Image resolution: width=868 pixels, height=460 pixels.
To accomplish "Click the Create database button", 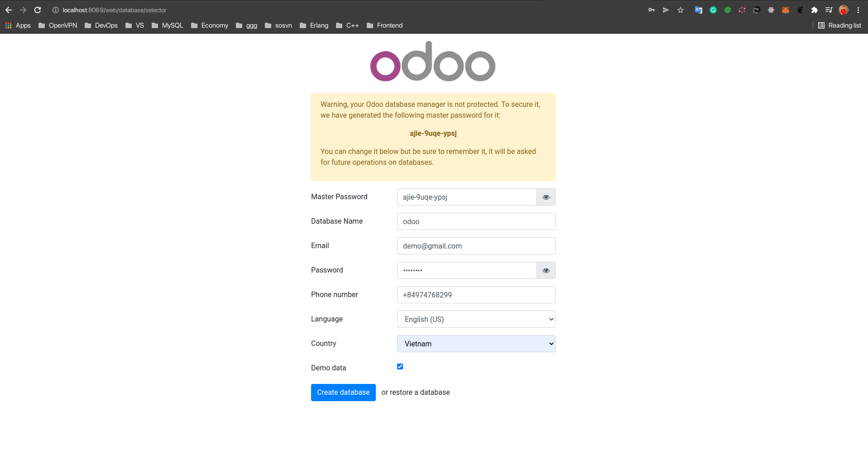I will (x=343, y=393).
